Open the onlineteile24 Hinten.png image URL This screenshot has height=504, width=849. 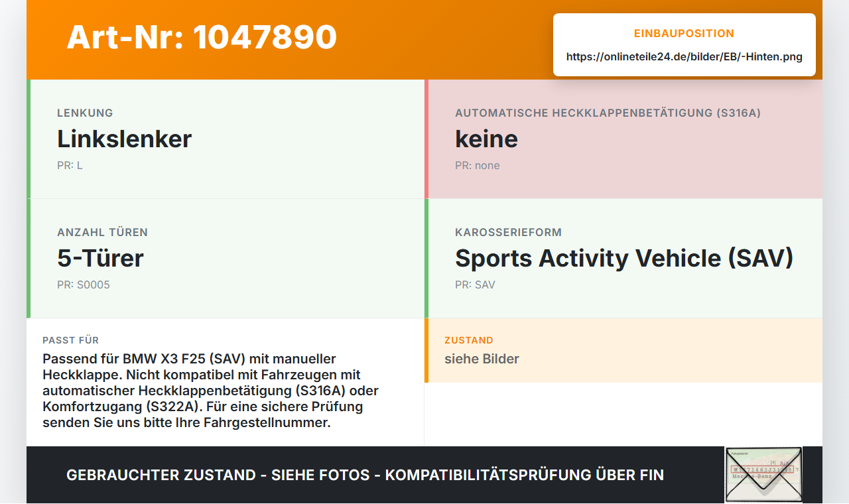pyautogui.click(x=684, y=57)
